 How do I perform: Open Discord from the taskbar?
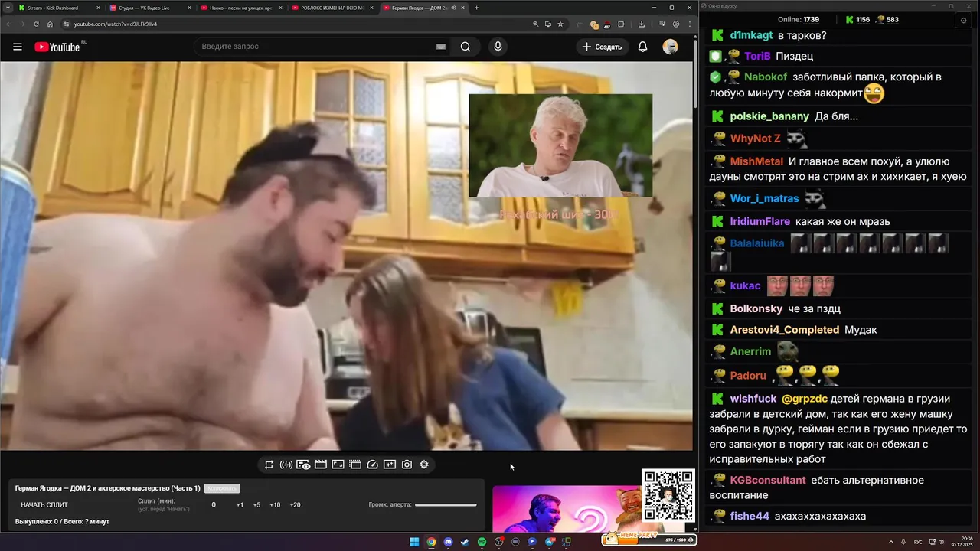click(448, 542)
